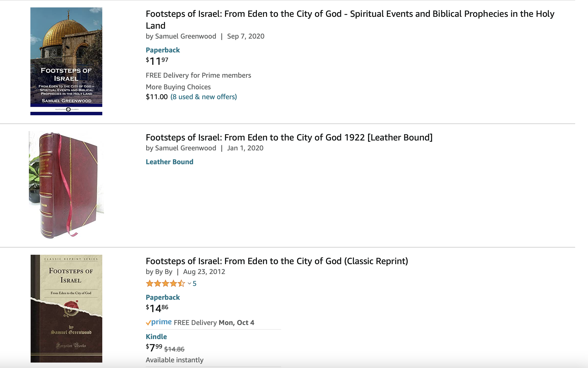Click the leather bound book cover image
The height and width of the screenshot is (368, 588).
pyautogui.click(x=66, y=185)
